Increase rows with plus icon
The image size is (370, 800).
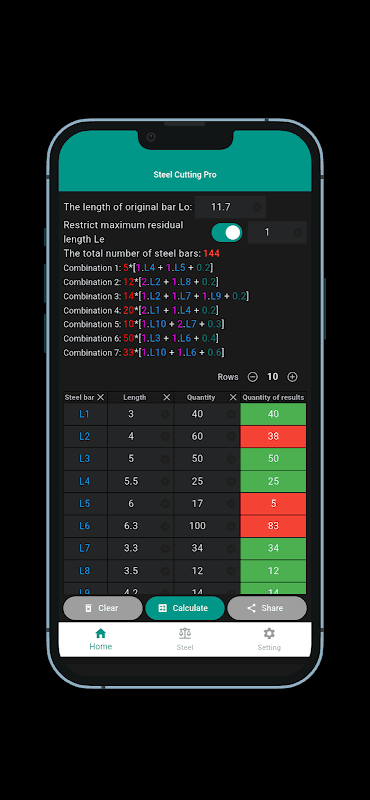(x=292, y=377)
